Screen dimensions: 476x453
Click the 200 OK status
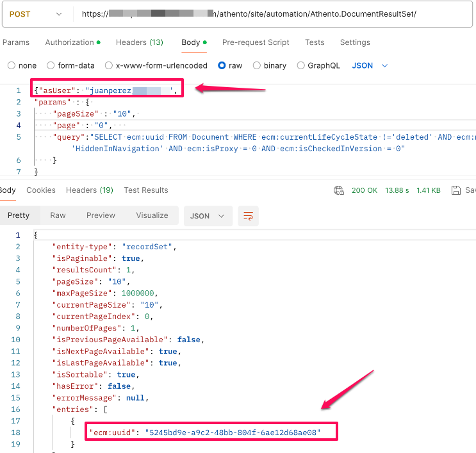coord(365,190)
